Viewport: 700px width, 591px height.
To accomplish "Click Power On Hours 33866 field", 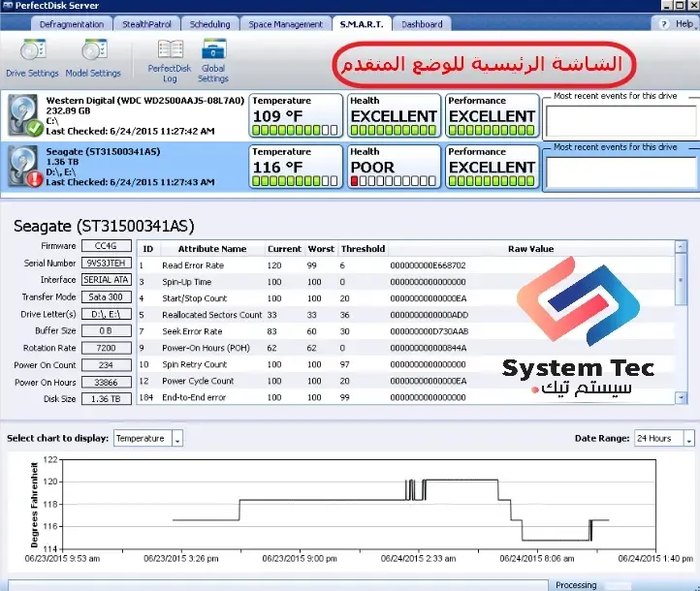I will (x=107, y=383).
